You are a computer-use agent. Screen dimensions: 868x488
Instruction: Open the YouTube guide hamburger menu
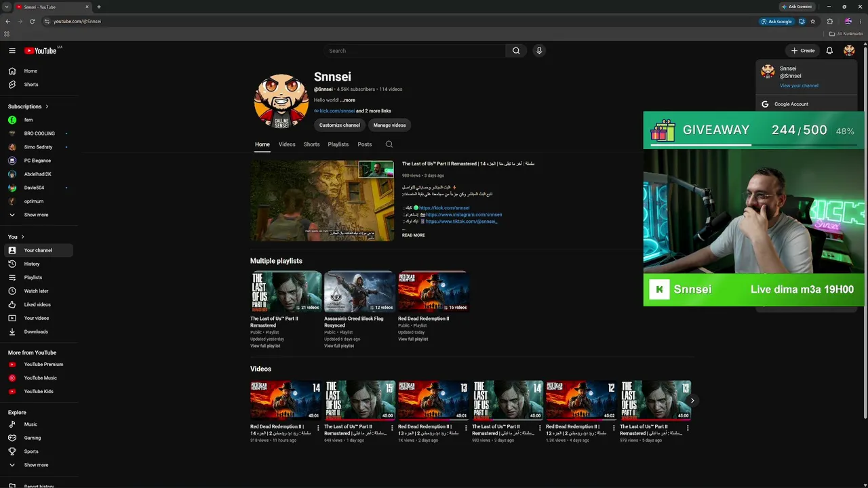coord(12,51)
